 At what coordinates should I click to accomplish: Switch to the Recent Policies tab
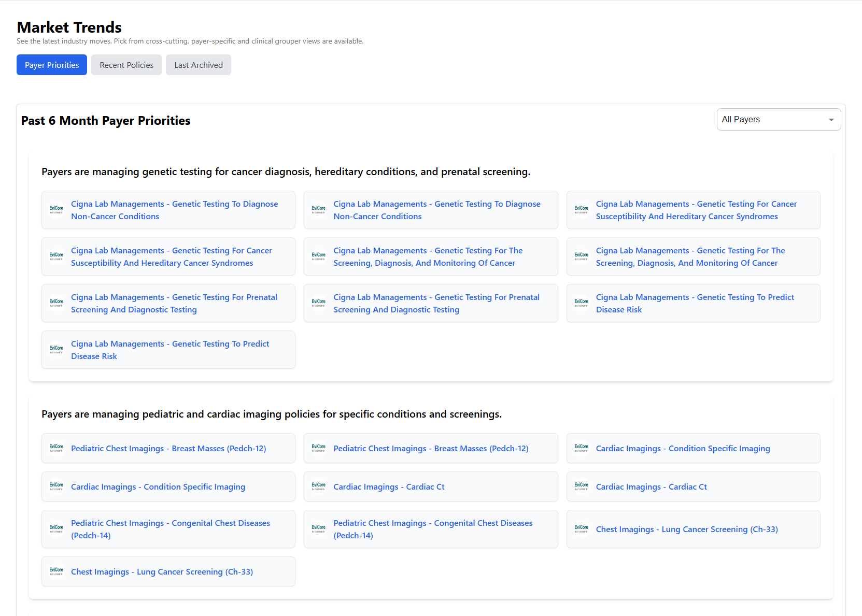tap(126, 64)
